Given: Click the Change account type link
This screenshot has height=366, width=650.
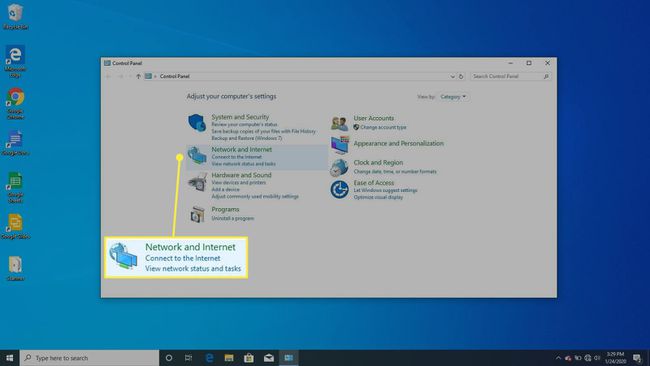Looking at the screenshot, I should pyautogui.click(x=383, y=127).
